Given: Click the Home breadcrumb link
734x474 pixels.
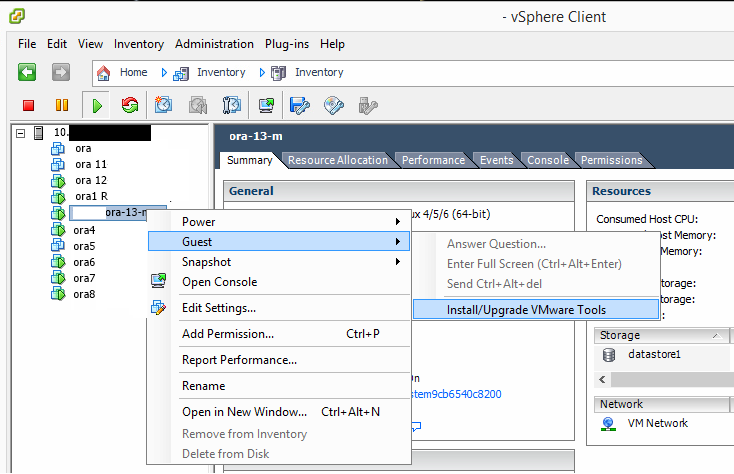Looking at the screenshot, I should tap(133, 72).
